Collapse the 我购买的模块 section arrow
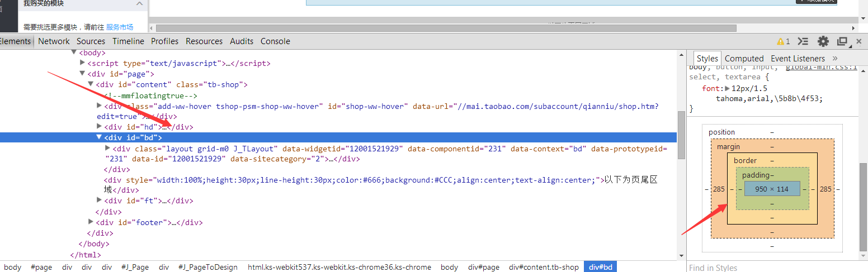The image size is (868, 272). point(139,4)
